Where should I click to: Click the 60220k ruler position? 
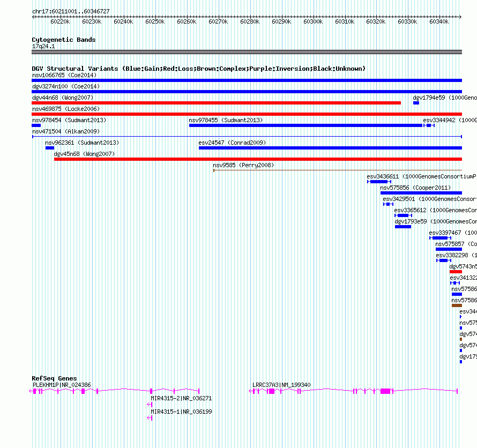click(x=60, y=21)
